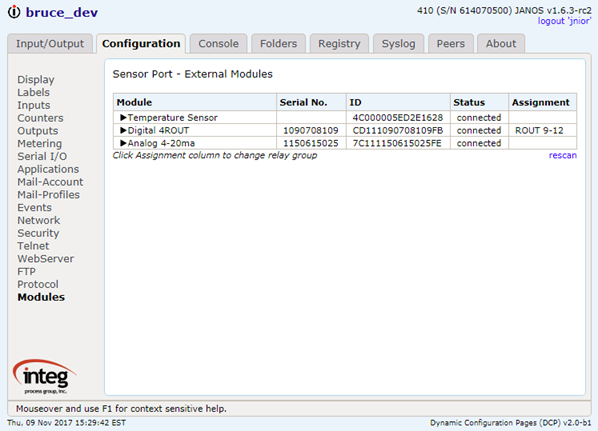Click the rescan link
The image size is (598, 431).
coord(563,155)
